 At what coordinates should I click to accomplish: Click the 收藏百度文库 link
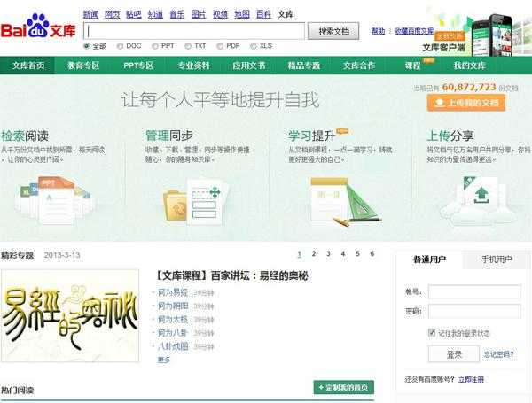pos(414,31)
